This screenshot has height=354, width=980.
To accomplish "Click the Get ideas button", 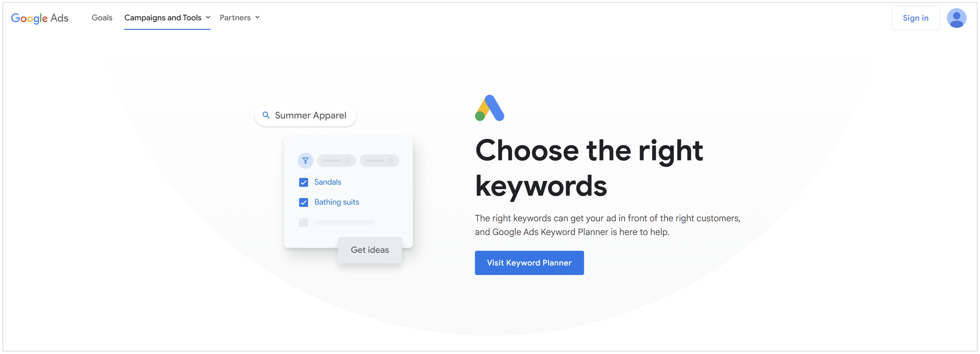I will pos(370,249).
